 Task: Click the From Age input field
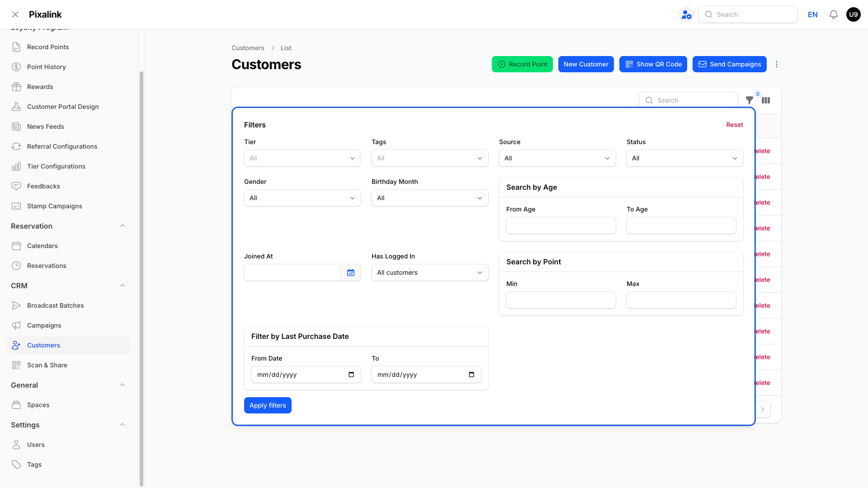(561, 225)
